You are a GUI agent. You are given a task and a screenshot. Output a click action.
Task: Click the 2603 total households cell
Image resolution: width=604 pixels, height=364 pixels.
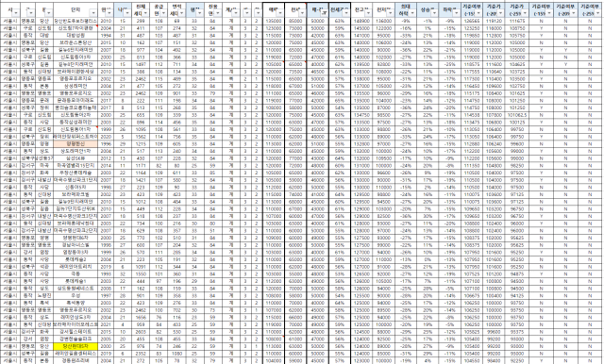pyautogui.click(x=141, y=332)
